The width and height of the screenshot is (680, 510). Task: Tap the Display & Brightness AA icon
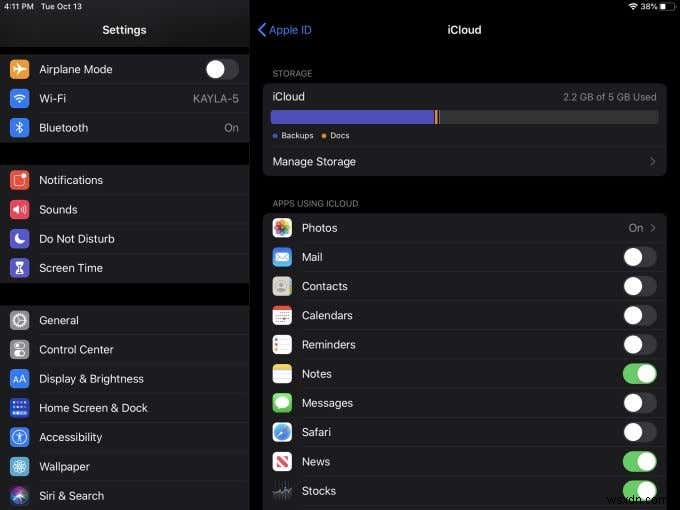pyautogui.click(x=20, y=379)
